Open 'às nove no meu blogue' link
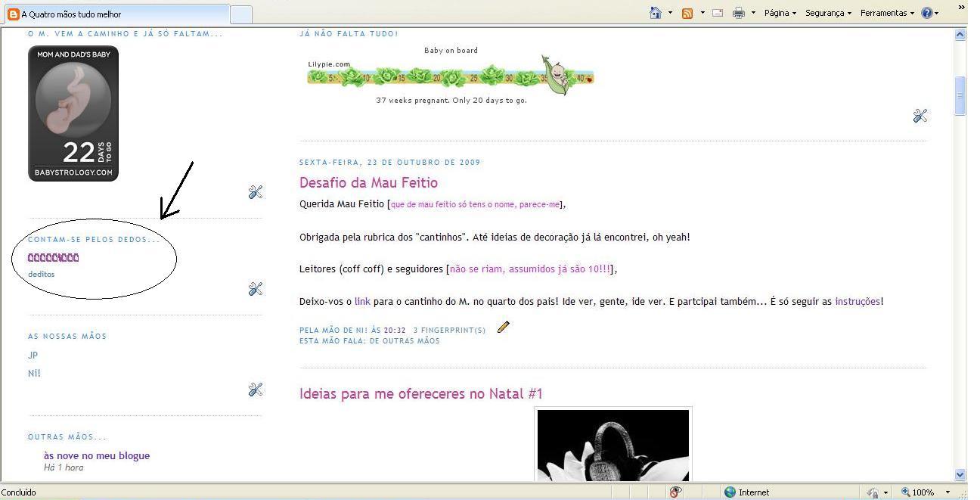This screenshot has height=500, width=980. click(97, 455)
